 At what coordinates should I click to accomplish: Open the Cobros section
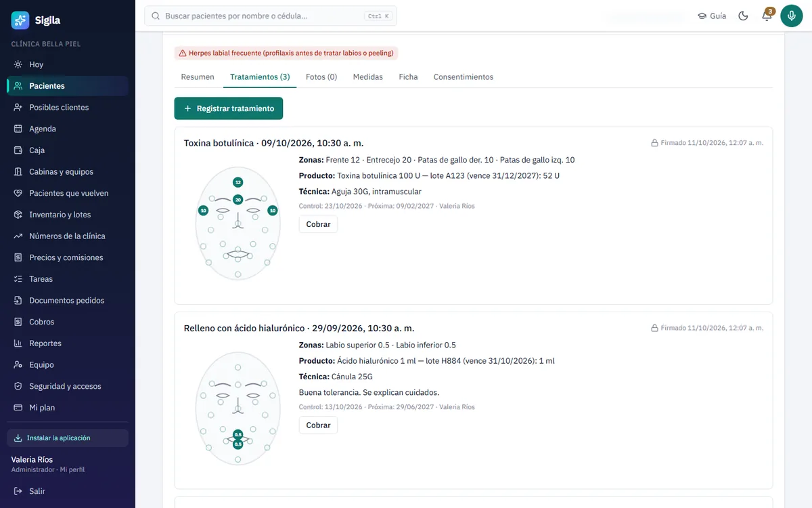68,322
